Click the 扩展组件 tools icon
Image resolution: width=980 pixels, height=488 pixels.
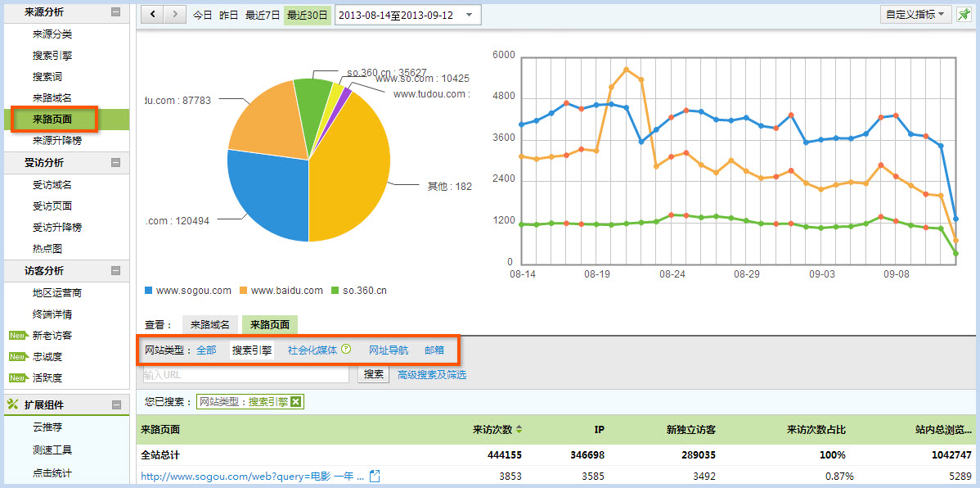coord(12,404)
